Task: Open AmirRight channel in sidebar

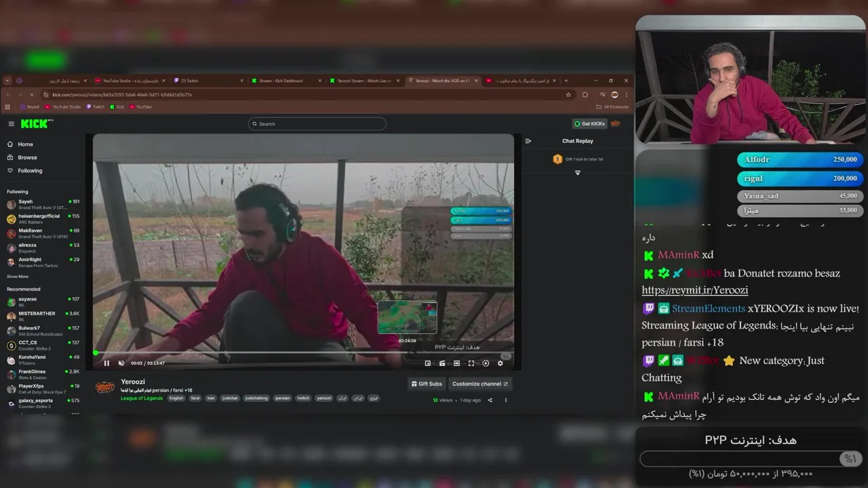Action: [x=43, y=262]
